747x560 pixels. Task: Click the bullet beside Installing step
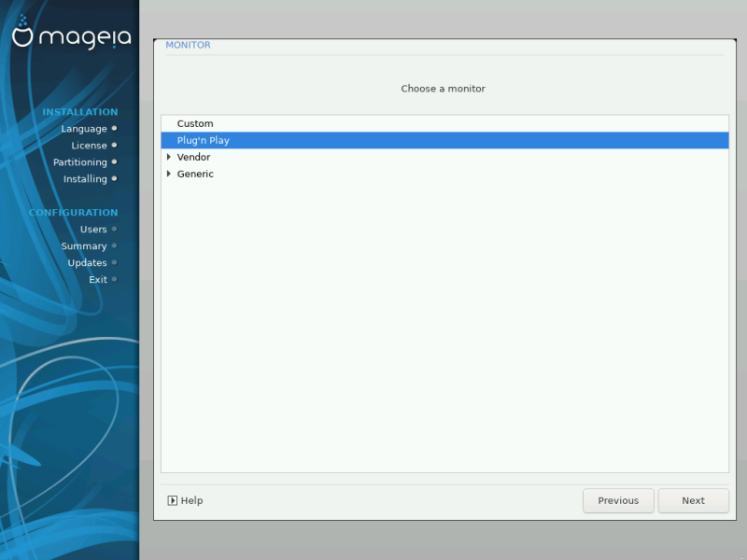[x=114, y=178]
